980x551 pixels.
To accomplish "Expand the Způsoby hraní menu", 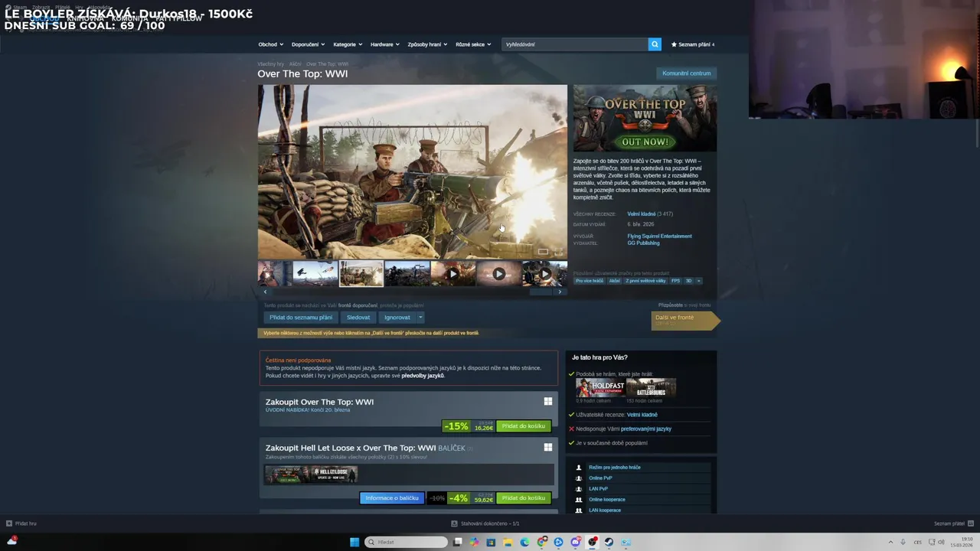I will (427, 44).
